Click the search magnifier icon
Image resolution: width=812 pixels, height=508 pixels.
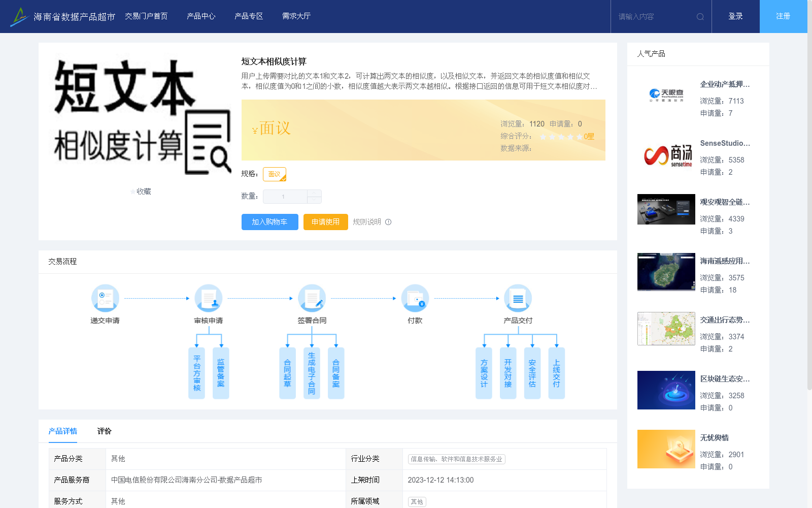click(700, 17)
